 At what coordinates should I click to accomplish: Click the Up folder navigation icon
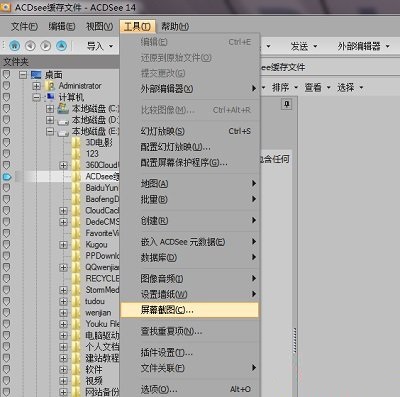61,45
